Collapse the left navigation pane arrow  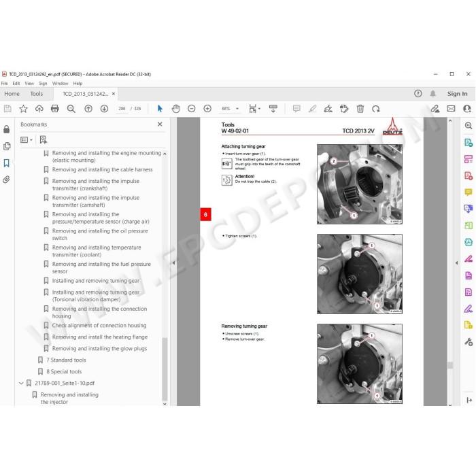[x=173, y=263]
